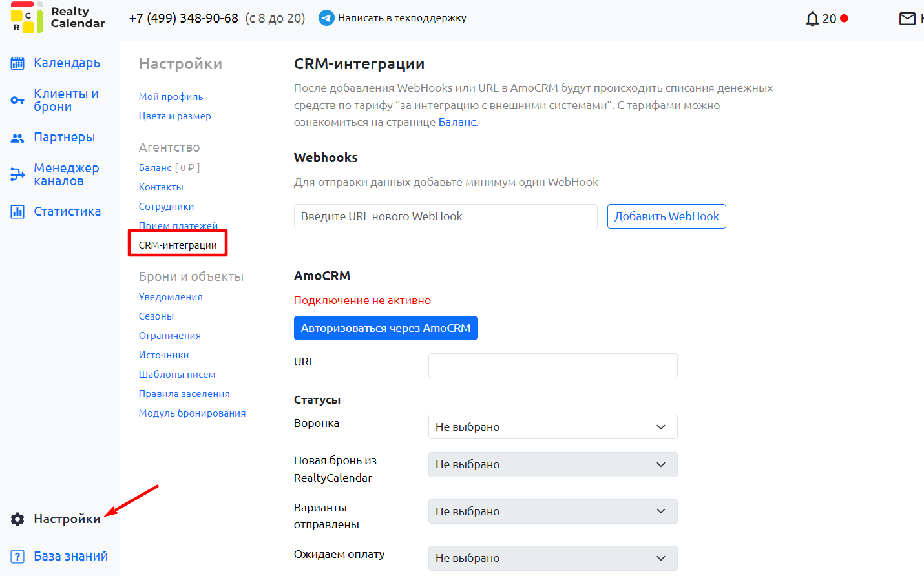Image resolution: width=924 pixels, height=576 pixels.
Task: Expand Варианты отправлены dropdown
Action: coord(553,511)
